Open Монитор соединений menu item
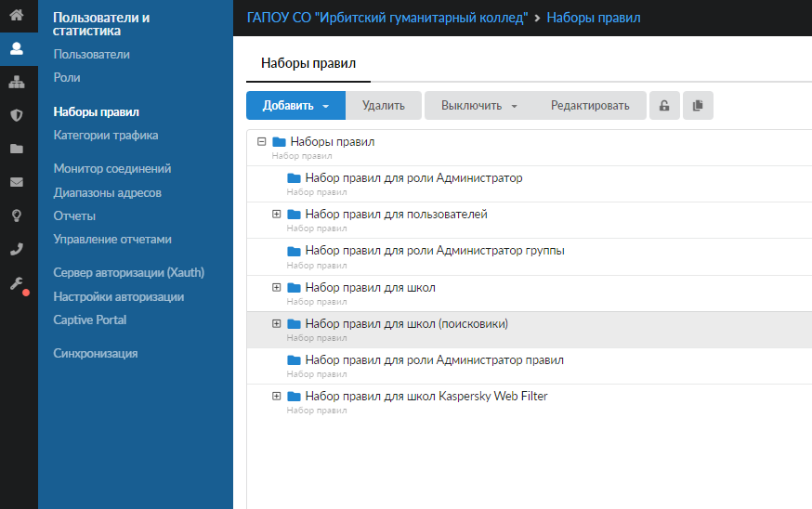 [112, 169]
